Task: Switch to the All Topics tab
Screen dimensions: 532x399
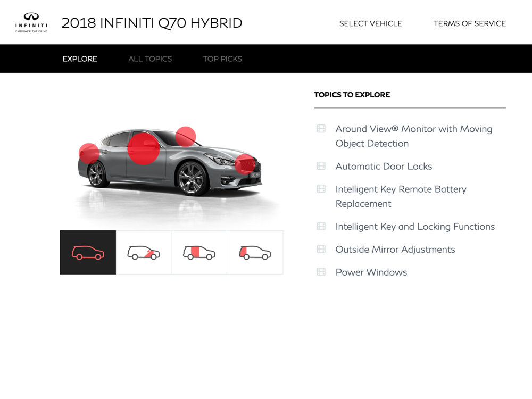Action: [x=150, y=59]
